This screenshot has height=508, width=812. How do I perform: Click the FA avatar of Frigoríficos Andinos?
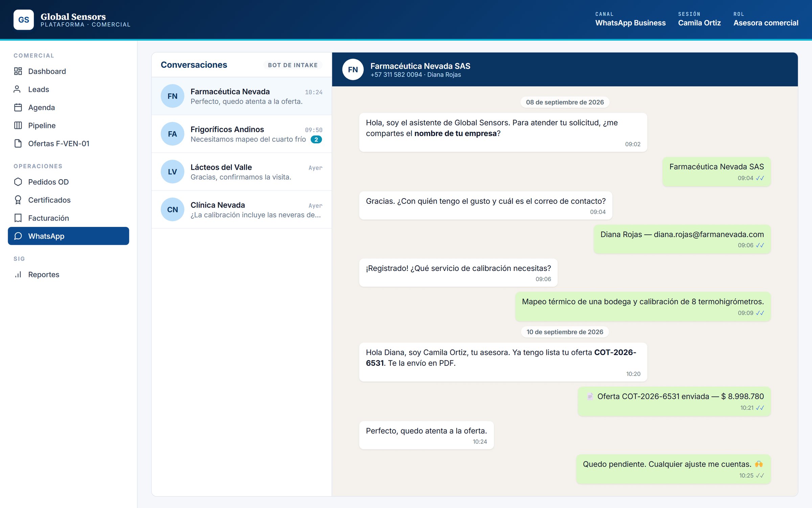172,134
